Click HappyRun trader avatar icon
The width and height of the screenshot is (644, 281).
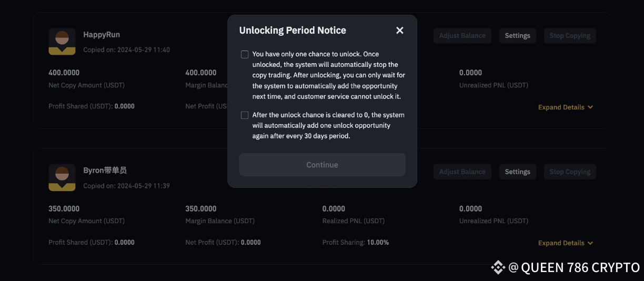(62, 42)
